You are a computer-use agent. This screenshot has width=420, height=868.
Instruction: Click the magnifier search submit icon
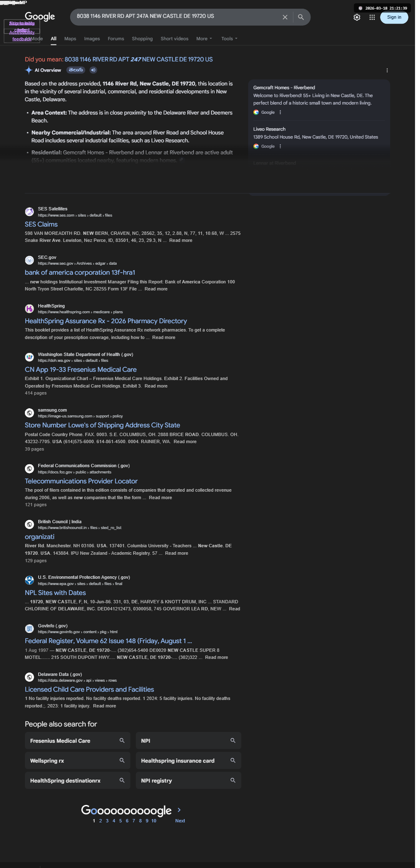(301, 17)
